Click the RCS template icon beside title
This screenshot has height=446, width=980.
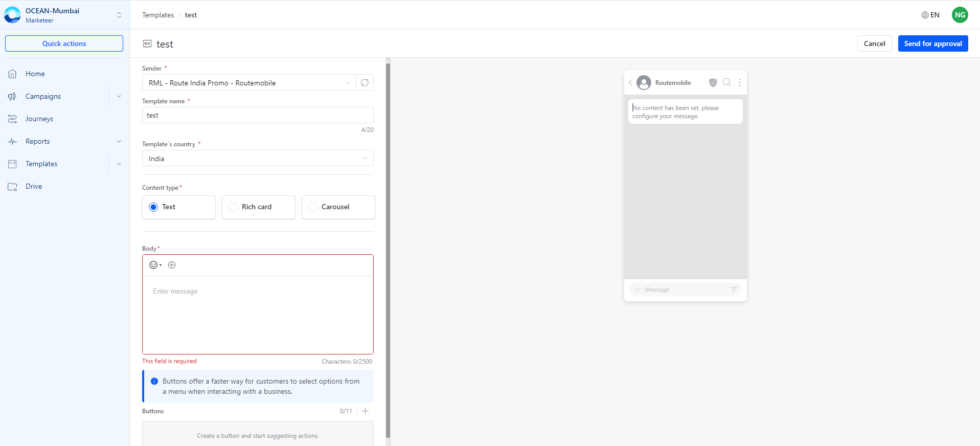pyautogui.click(x=147, y=44)
